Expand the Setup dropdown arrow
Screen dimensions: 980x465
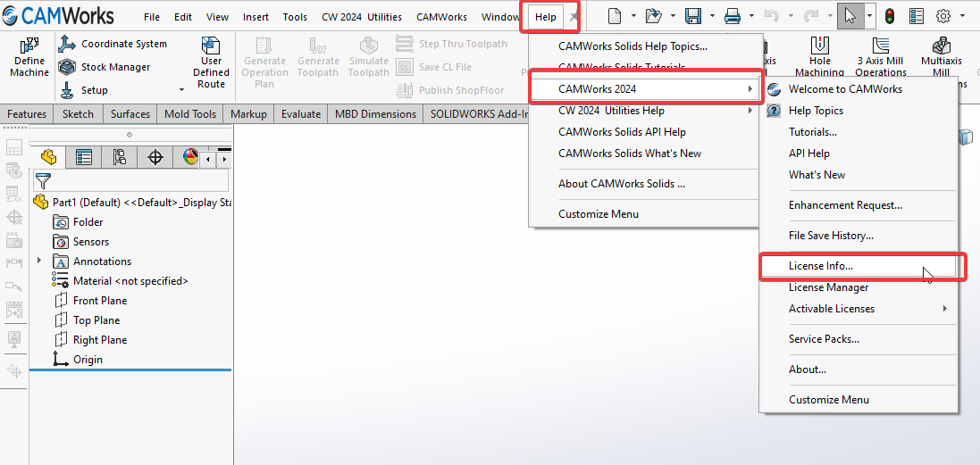pos(182,90)
